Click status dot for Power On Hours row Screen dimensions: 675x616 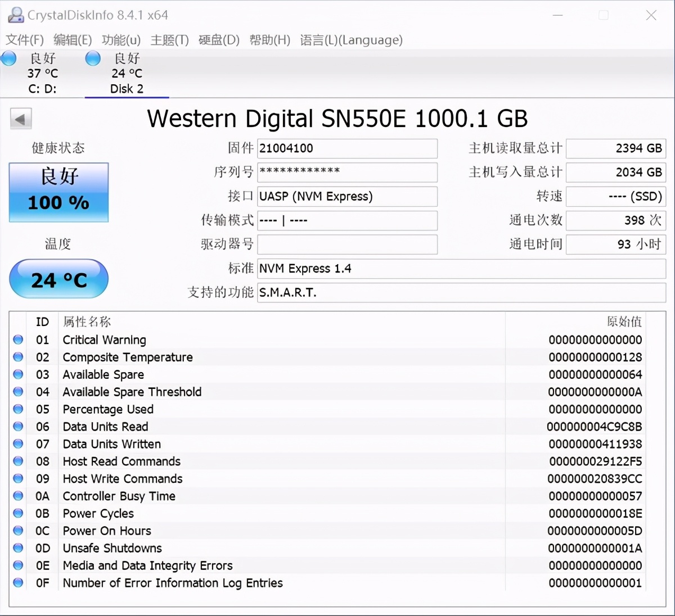18,531
